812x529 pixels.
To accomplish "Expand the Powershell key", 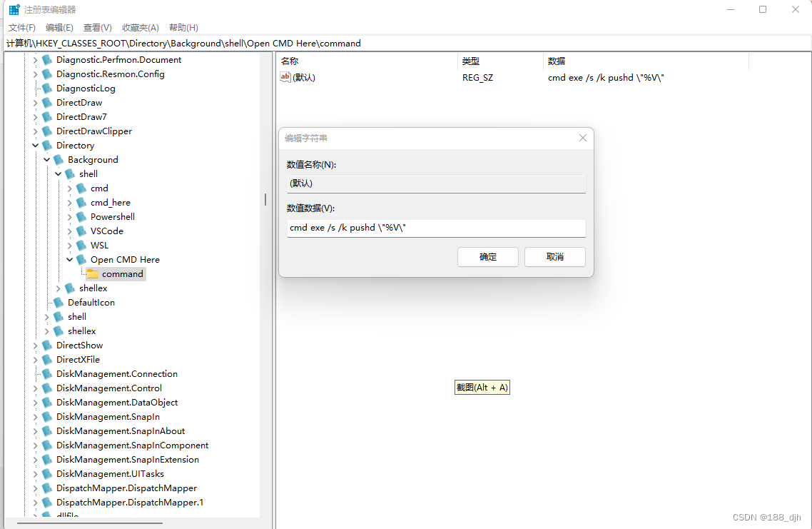I will tap(69, 216).
